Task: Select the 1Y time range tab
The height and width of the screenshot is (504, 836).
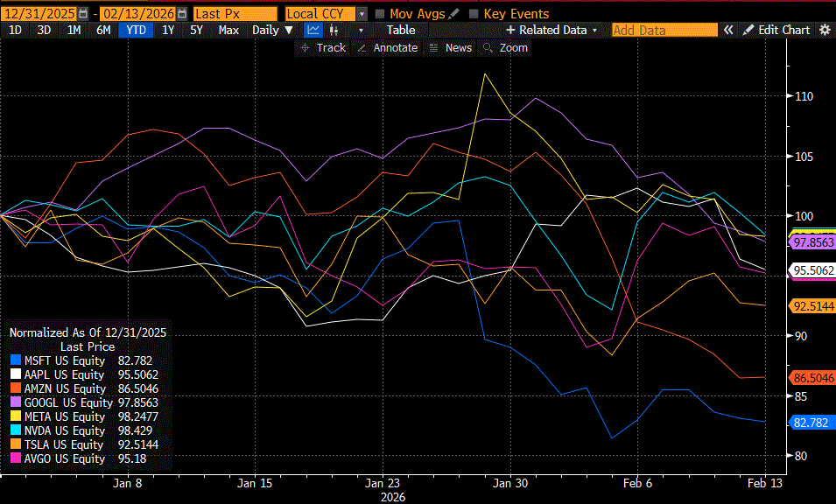Action: (168, 30)
